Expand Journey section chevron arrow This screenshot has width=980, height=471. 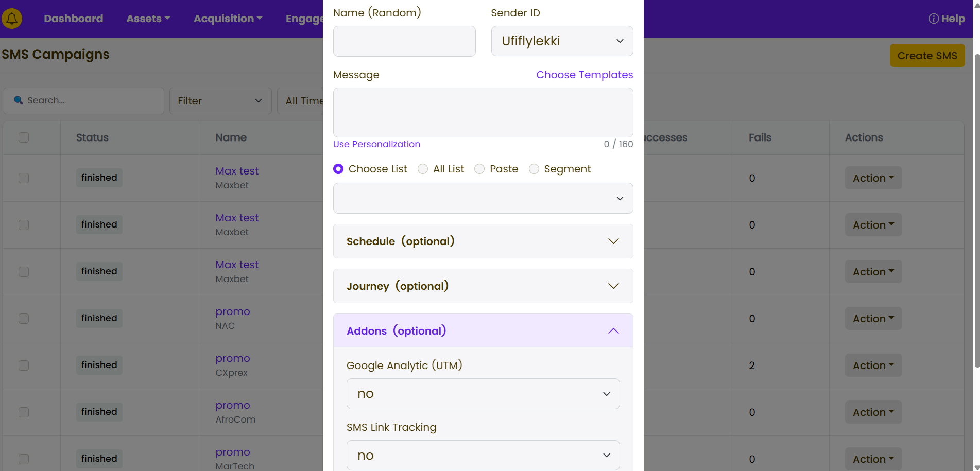613,286
